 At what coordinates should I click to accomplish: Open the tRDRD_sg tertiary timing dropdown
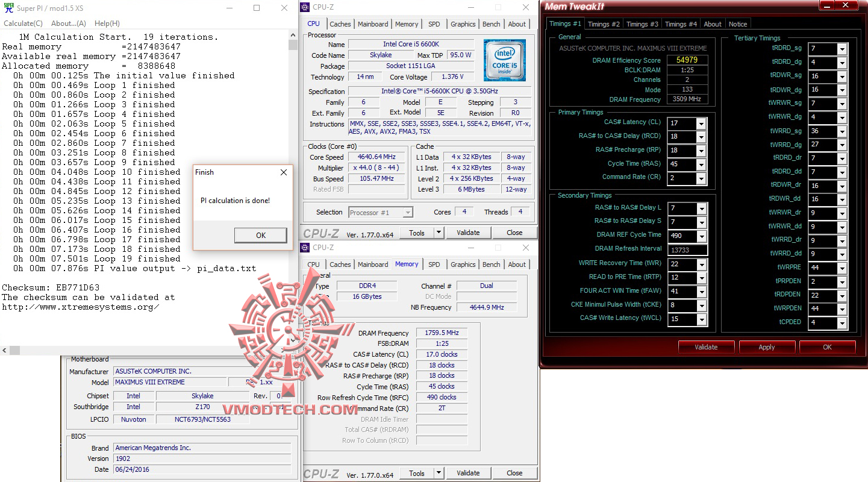(843, 49)
